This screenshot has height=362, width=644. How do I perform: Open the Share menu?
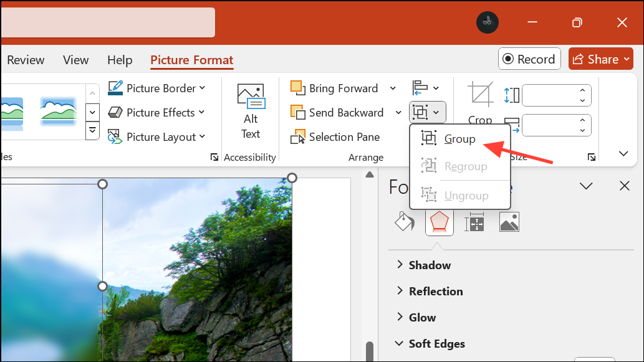pos(600,59)
